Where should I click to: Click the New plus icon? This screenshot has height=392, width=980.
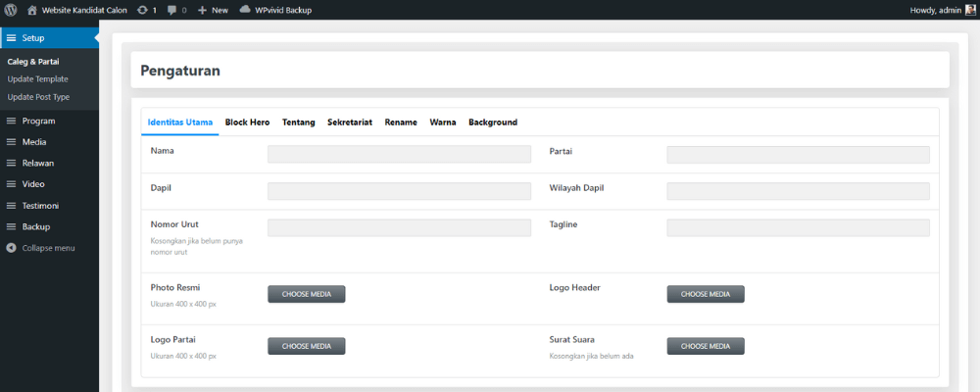tap(202, 10)
